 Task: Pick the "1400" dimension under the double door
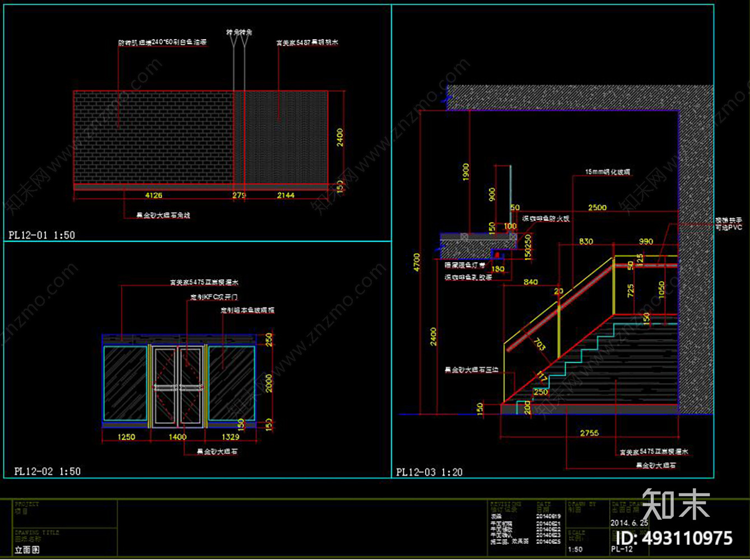click(178, 437)
